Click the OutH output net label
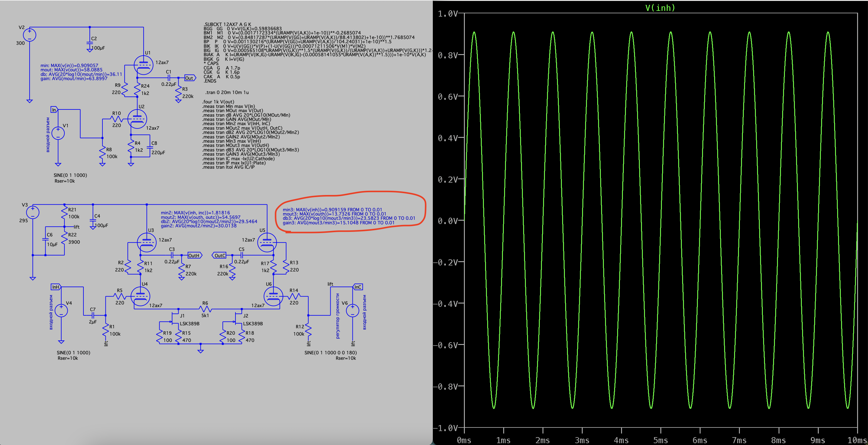 pyautogui.click(x=194, y=255)
